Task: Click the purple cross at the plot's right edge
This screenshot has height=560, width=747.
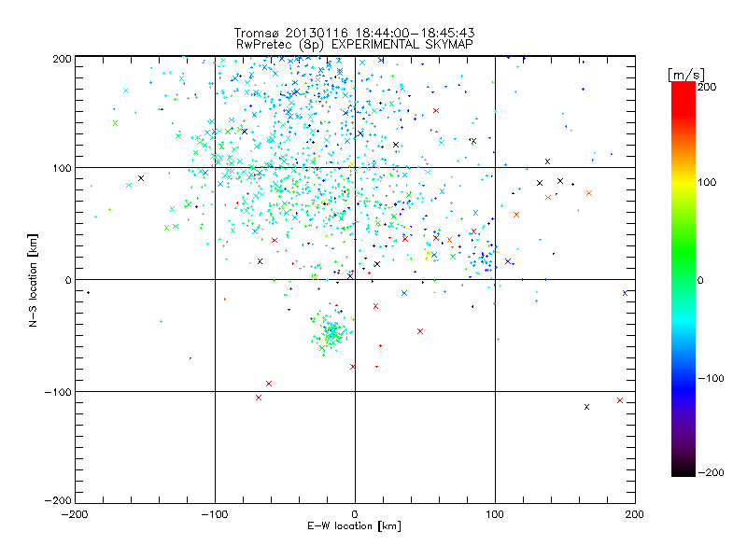Action: tap(625, 293)
